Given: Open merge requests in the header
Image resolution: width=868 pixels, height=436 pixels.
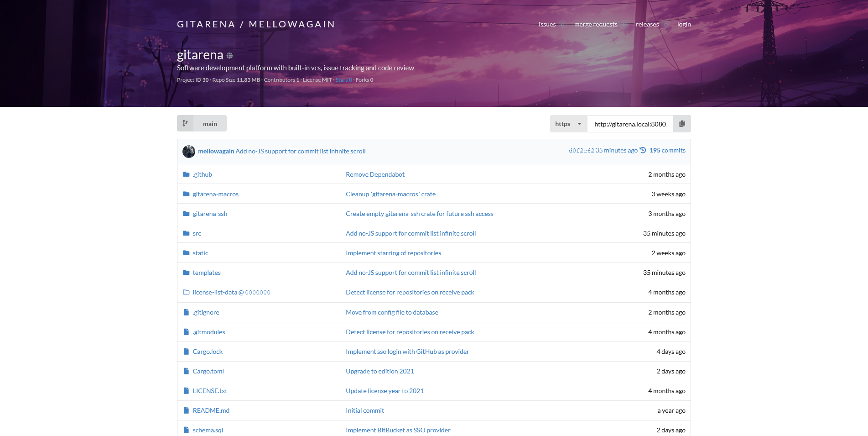Looking at the screenshot, I should click(596, 24).
